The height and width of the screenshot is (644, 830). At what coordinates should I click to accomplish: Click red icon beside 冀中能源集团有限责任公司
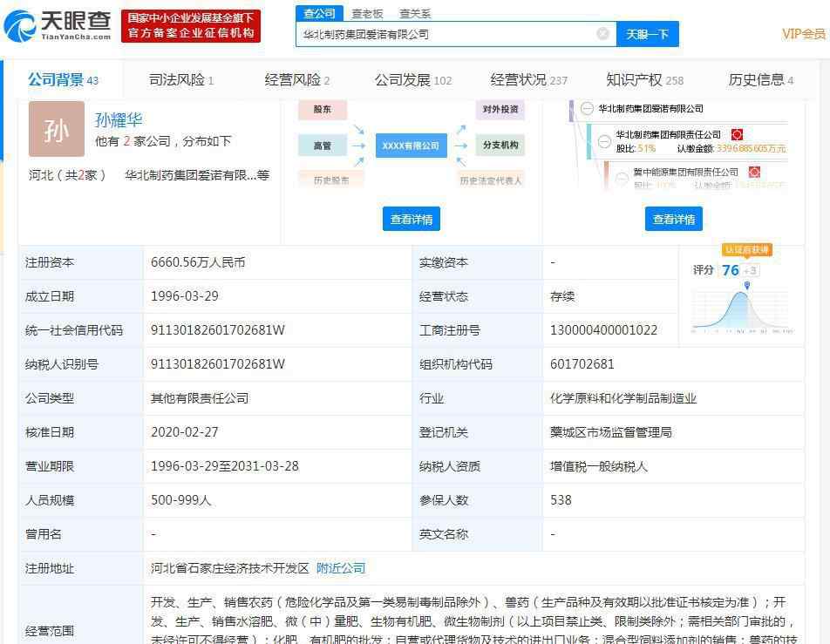754,173
